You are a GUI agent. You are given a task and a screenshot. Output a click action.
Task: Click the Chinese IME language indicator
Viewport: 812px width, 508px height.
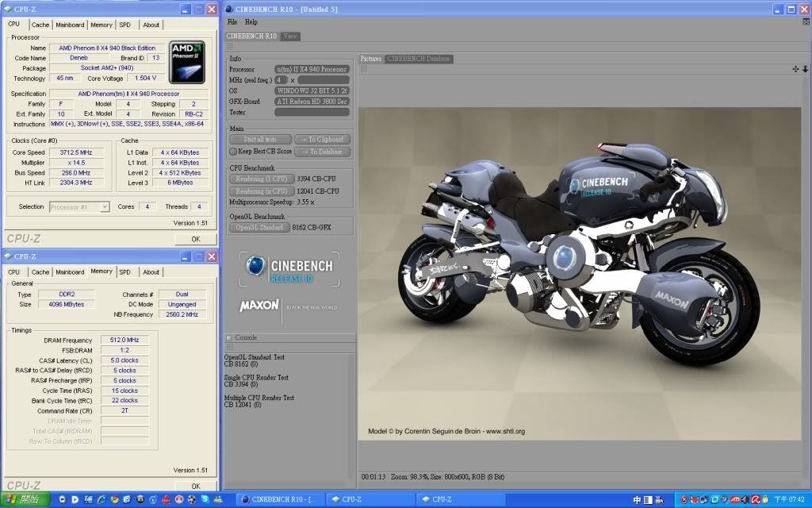637,500
